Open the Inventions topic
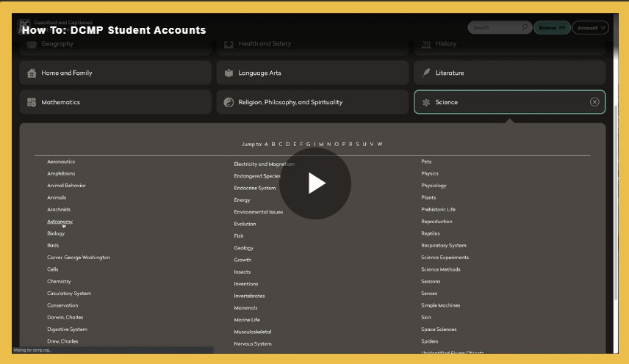The image size is (629, 364). click(246, 284)
